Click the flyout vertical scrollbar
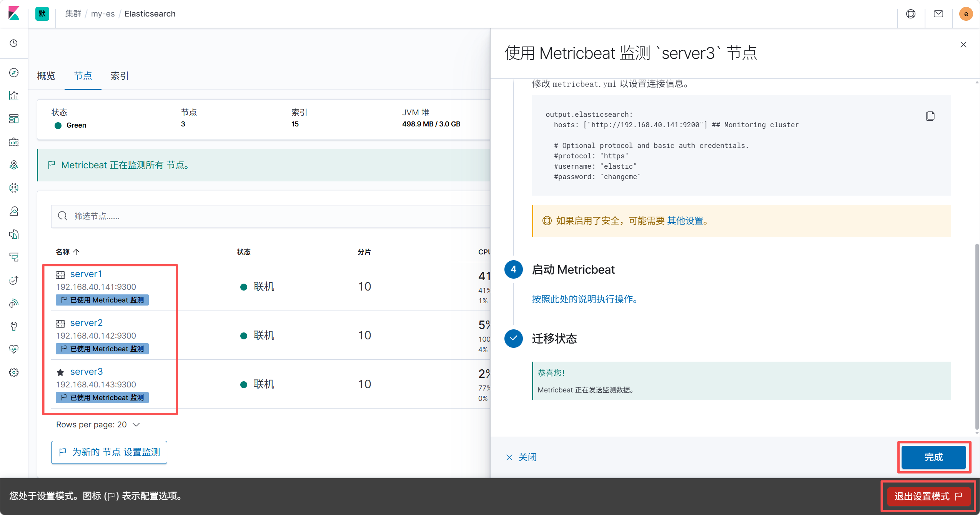980x515 pixels. click(x=977, y=337)
